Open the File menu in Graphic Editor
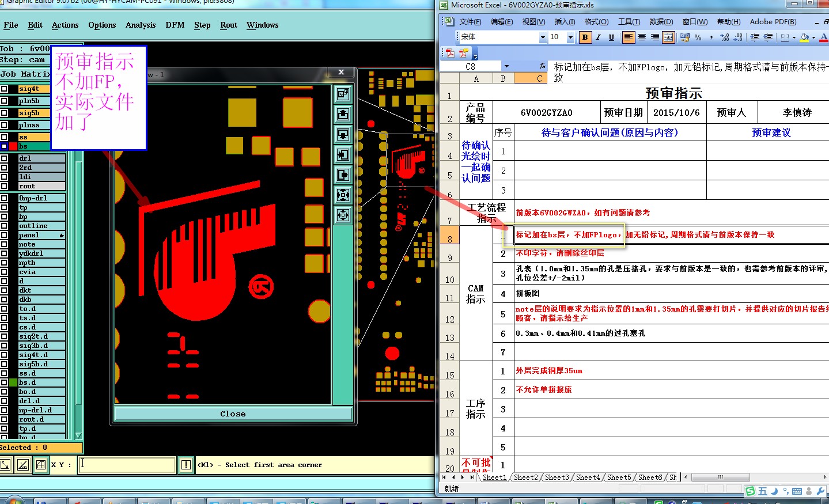 tap(11, 25)
